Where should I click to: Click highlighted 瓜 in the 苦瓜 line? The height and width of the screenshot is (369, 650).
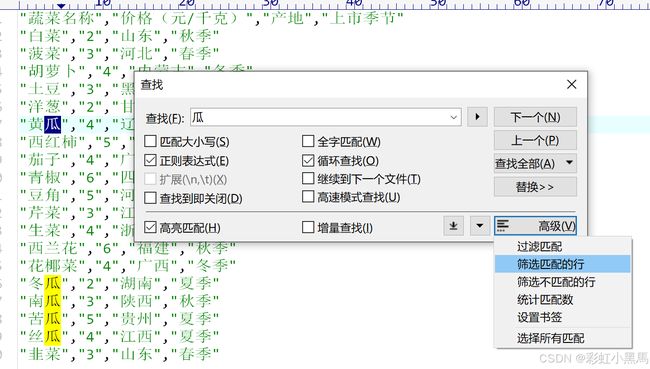53,318
